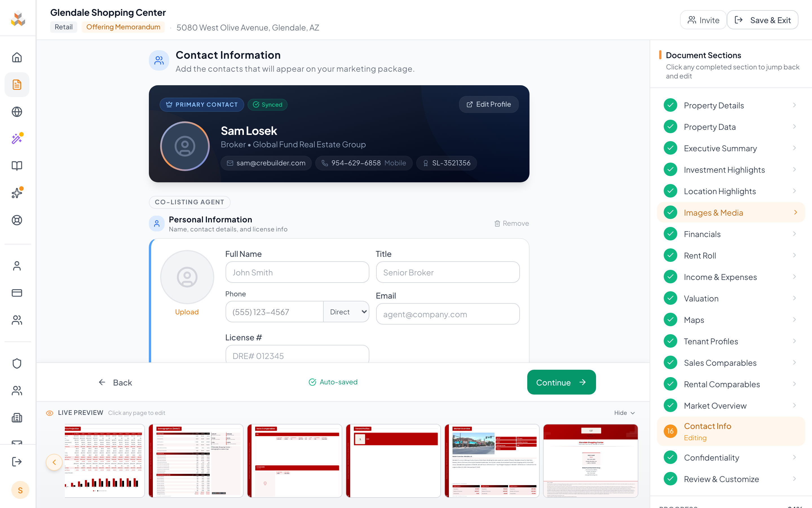Screen dimensions: 812x508
Task: Click Sam Losek's profile avatar
Action: point(185,146)
